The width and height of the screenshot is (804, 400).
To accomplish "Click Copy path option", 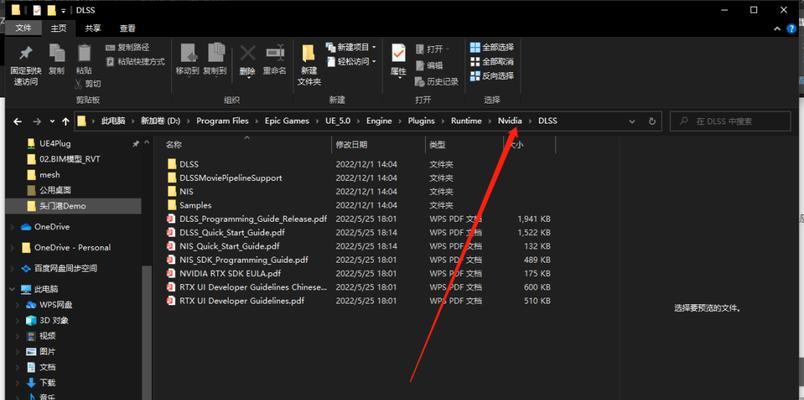I will click(x=128, y=47).
